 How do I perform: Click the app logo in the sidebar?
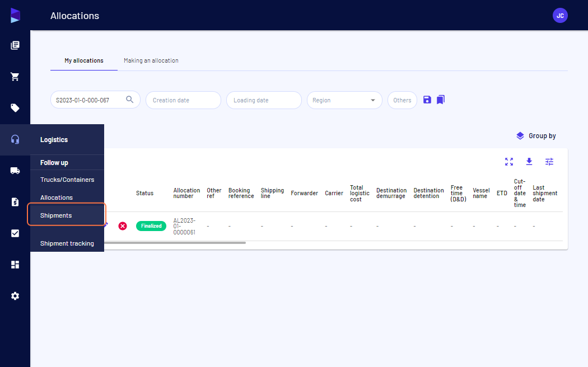(15, 15)
